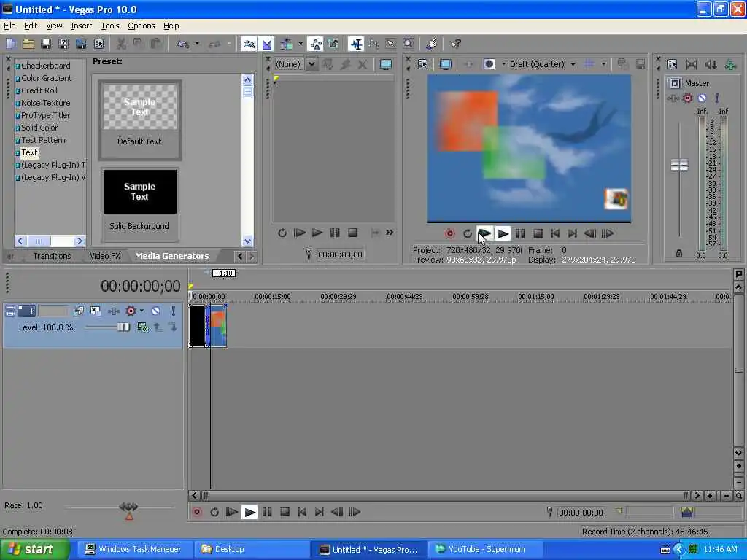Toggle Split Screen View in preview toolbar
The height and width of the screenshot is (560, 747).
click(489, 64)
